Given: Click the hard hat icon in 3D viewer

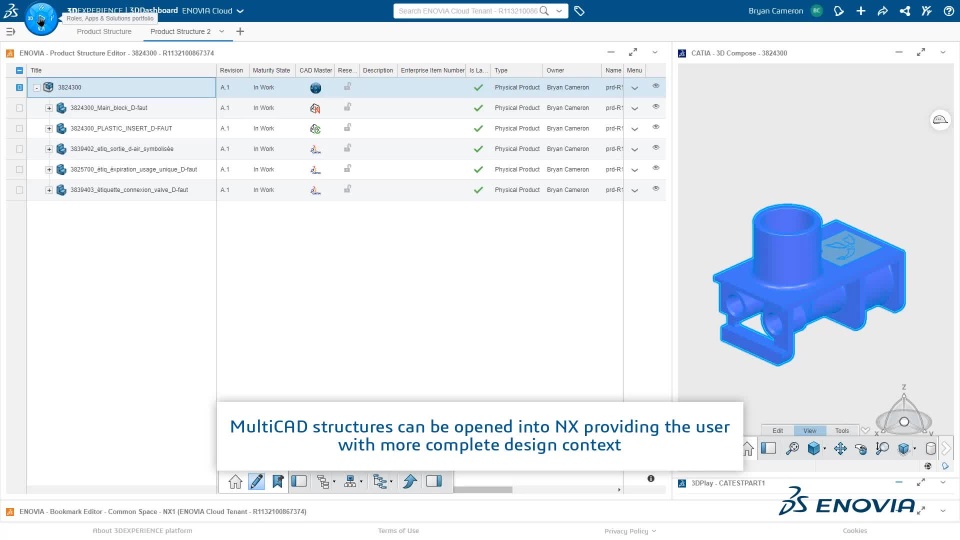Looking at the screenshot, I should (940, 120).
